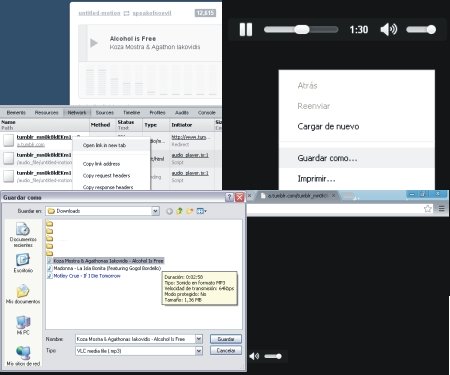Play the Alcohol is Free Tumblr track
Viewport: 450px width, 375px height.
pyautogui.click(x=94, y=43)
